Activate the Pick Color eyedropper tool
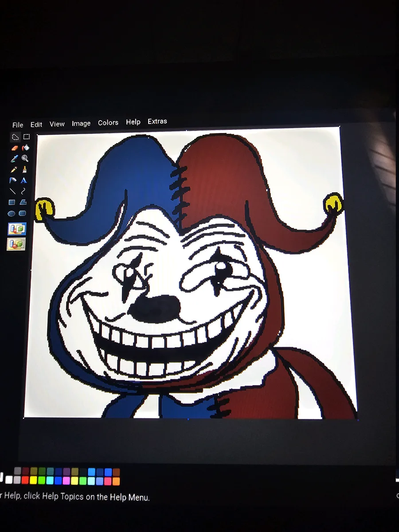This screenshot has width=399, height=532. pos(14,158)
